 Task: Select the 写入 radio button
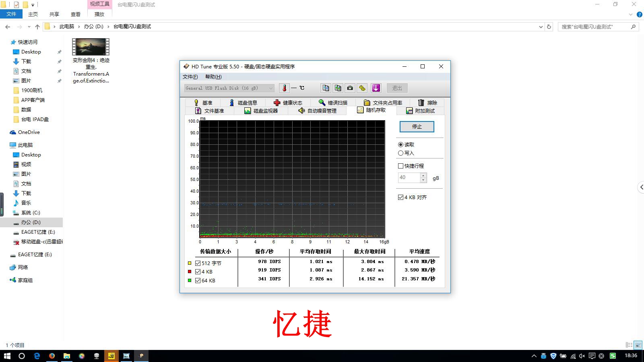click(400, 153)
